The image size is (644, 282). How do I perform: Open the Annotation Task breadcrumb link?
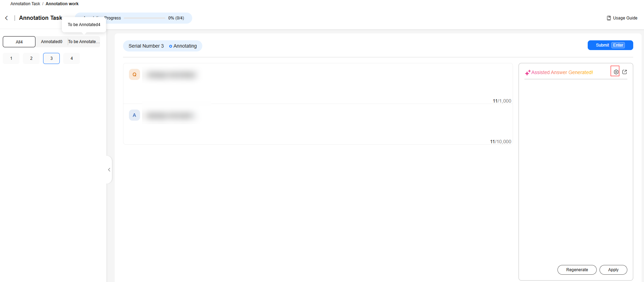point(25,4)
